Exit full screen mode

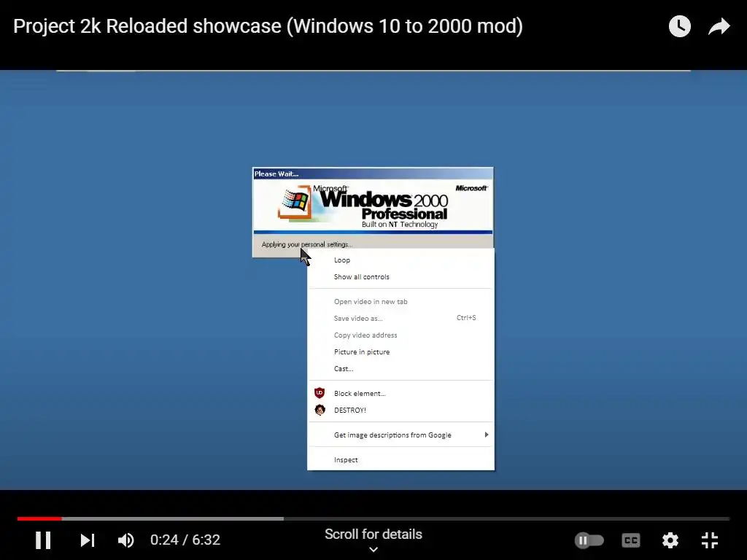(x=710, y=540)
